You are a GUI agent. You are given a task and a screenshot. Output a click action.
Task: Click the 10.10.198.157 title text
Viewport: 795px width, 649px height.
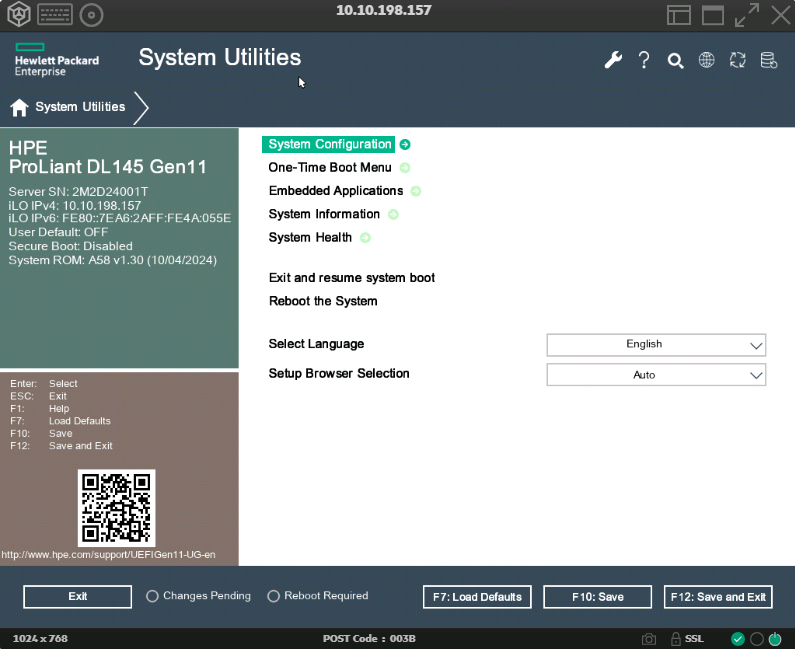384,11
